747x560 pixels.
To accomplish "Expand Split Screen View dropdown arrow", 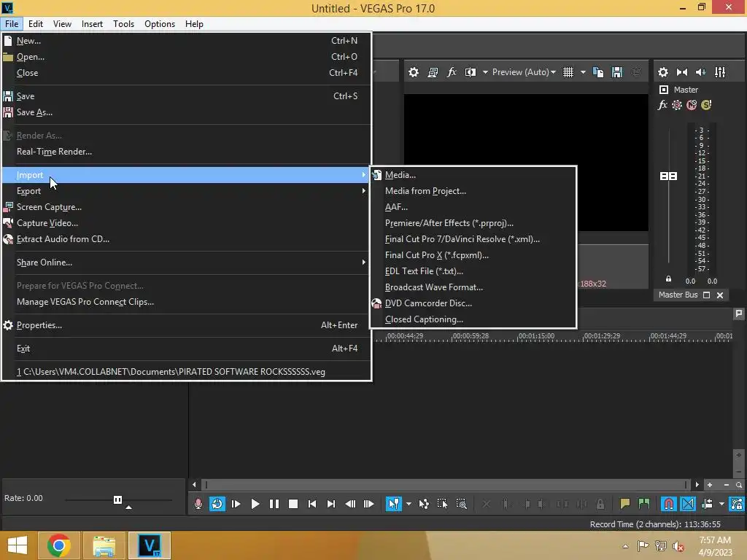I will click(485, 72).
